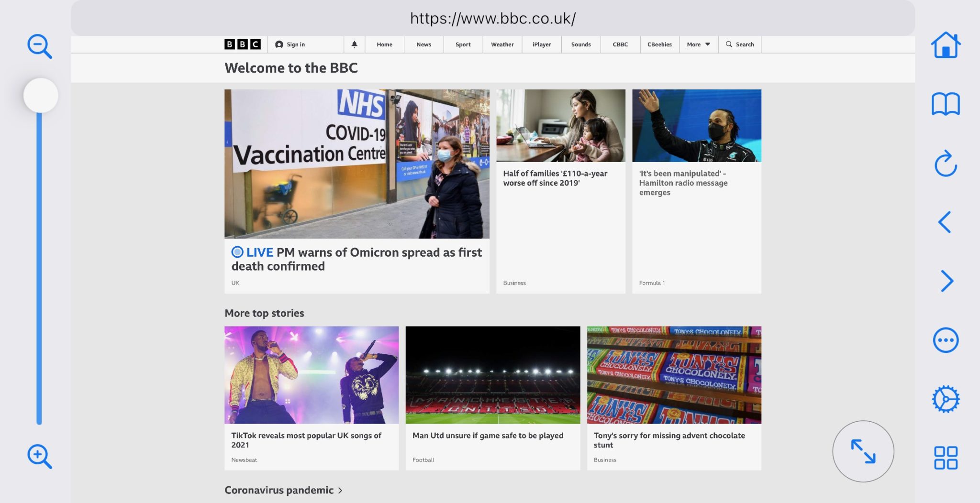Click the zoom level slider handle
The height and width of the screenshot is (503, 980).
(x=41, y=96)
